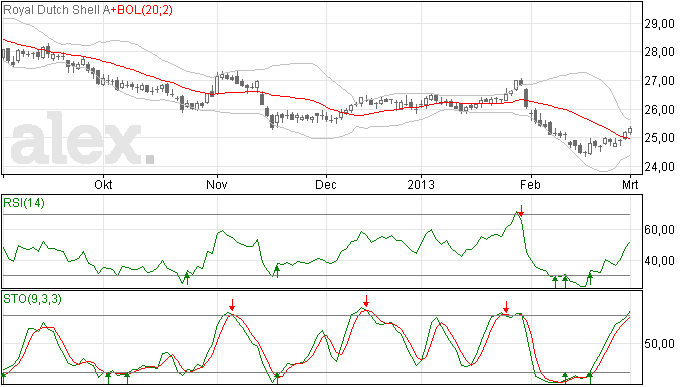This screenshot has height=387, width=690.
Task: Click the Royal Dutch Shell A chart title
Action: tap(56, 10)
